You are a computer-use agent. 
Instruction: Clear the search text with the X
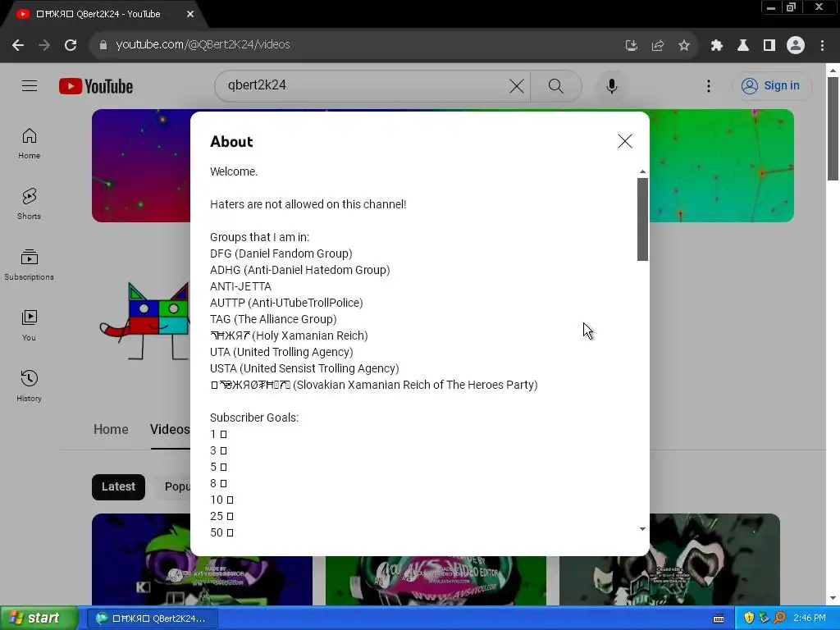(517, 85)
